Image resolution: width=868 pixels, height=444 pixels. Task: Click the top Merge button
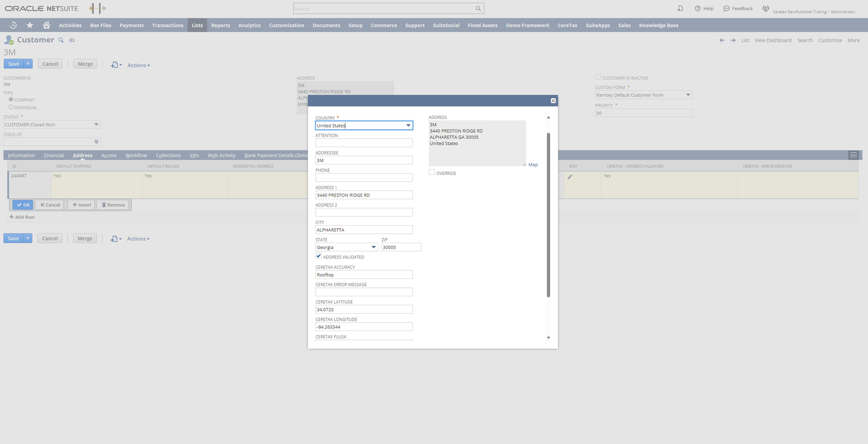pyautogui.click(x=85, y=64)
